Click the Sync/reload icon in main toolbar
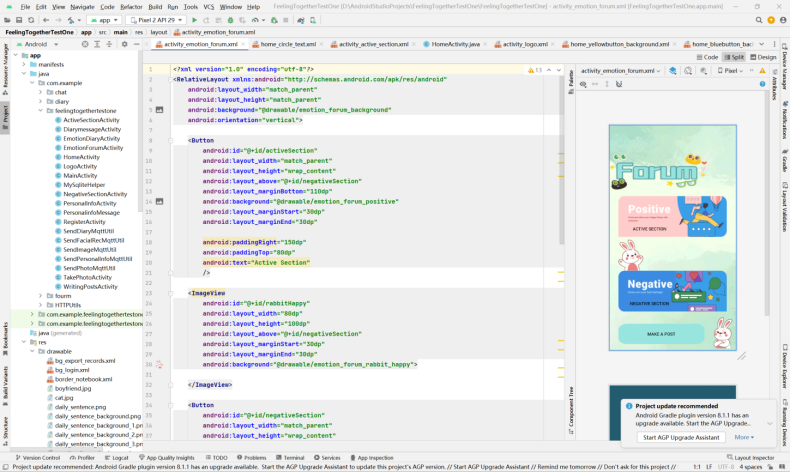 pyautogui.click(x=31, y=20)
